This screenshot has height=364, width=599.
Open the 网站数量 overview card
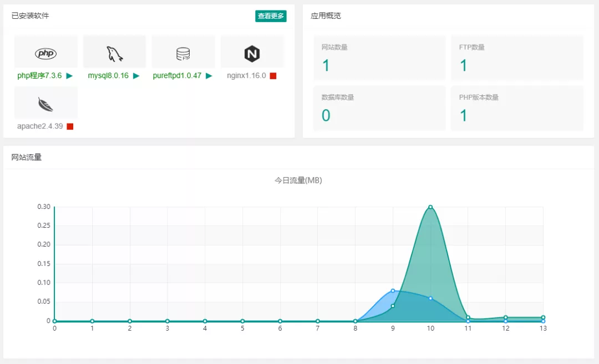pos(379,58)
